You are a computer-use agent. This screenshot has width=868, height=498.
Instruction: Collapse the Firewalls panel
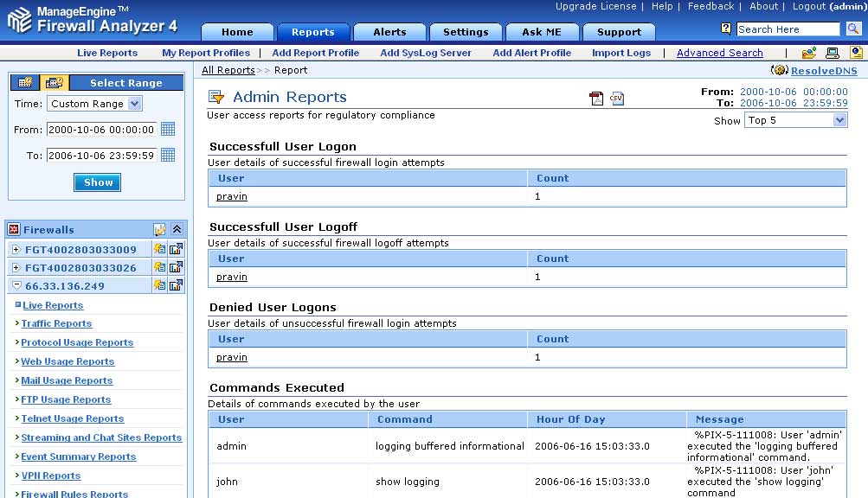[177, 230]
